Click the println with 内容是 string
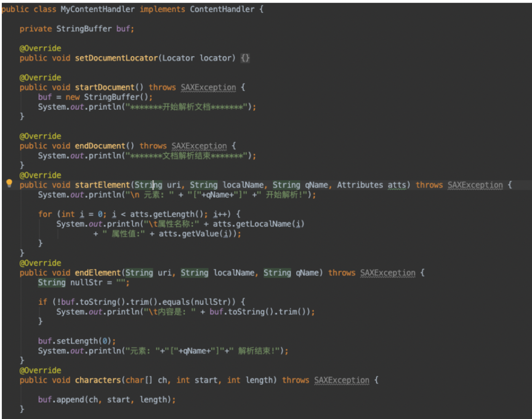532x419 pixels. (185, 312)
